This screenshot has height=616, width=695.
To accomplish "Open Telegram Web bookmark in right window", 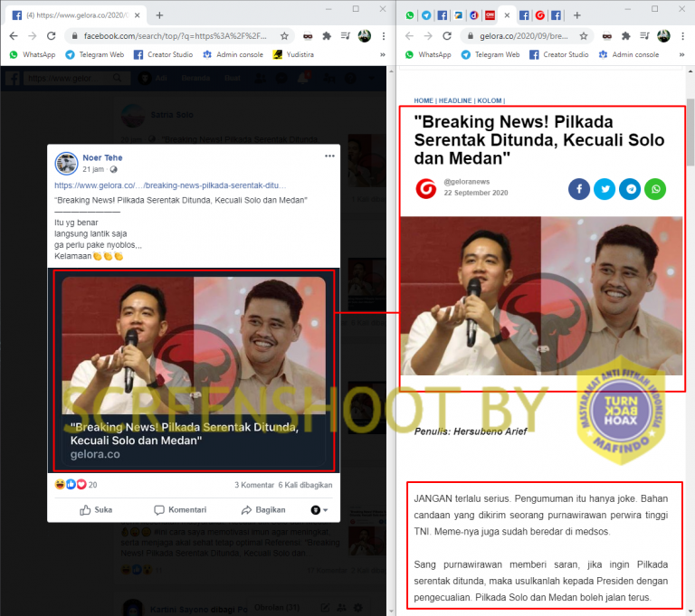I will pyautogui.click(x=490, y=54).
